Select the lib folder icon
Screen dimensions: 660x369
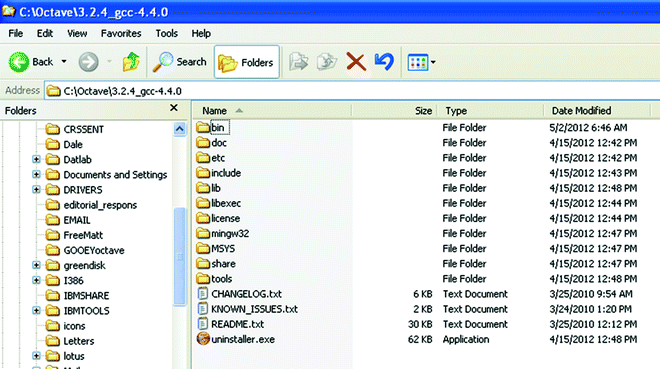(203, 188)
